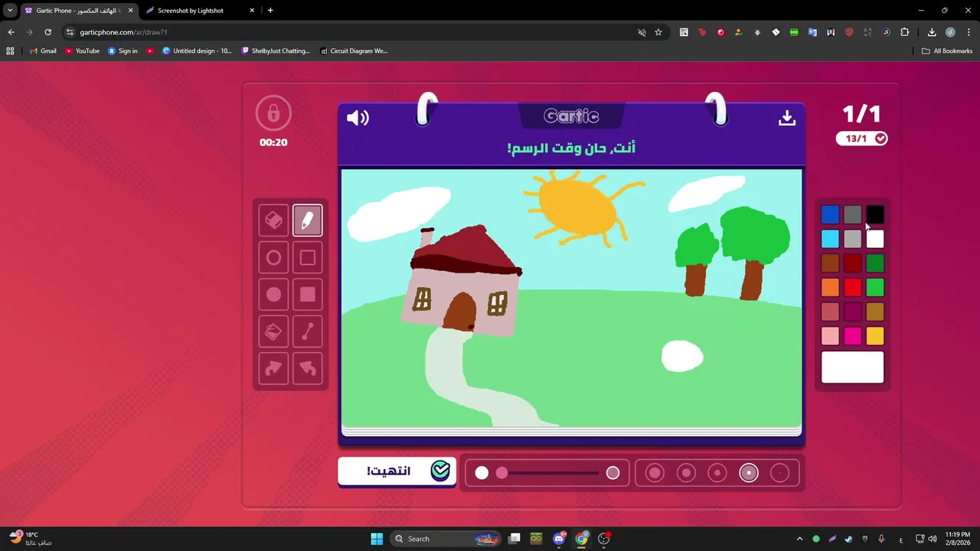Click the taskbar Search box
The height and width of the screenshot is (551, 980).
[446, 539]
